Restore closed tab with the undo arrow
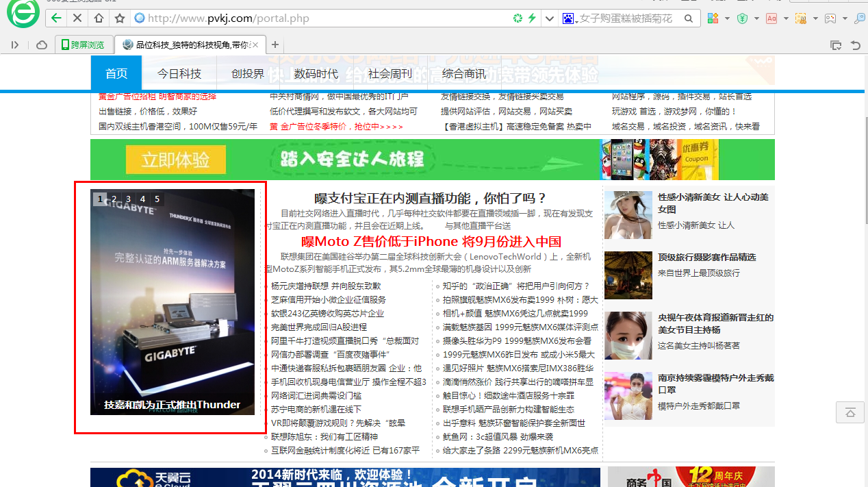 (856, 45)
